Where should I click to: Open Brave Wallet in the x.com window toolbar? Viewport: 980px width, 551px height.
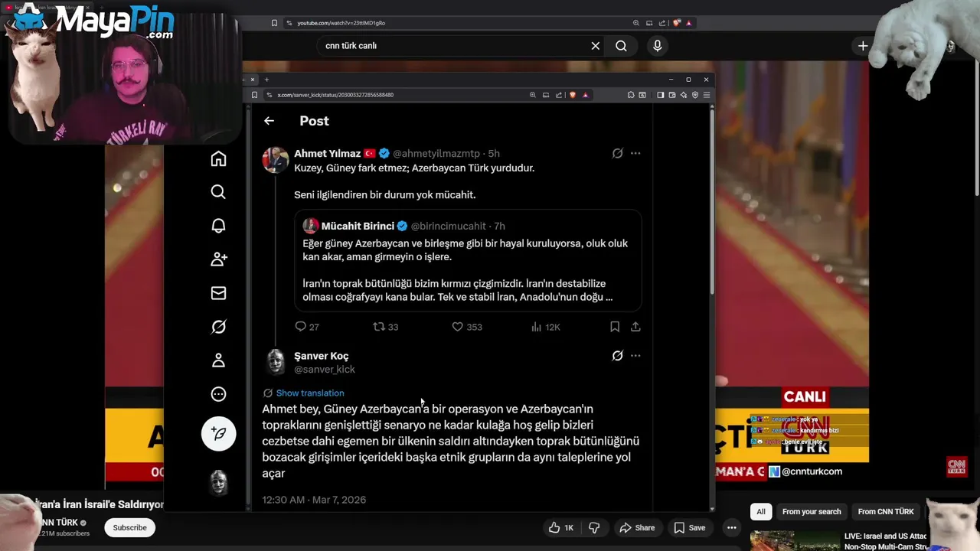[x=672, y=95]
